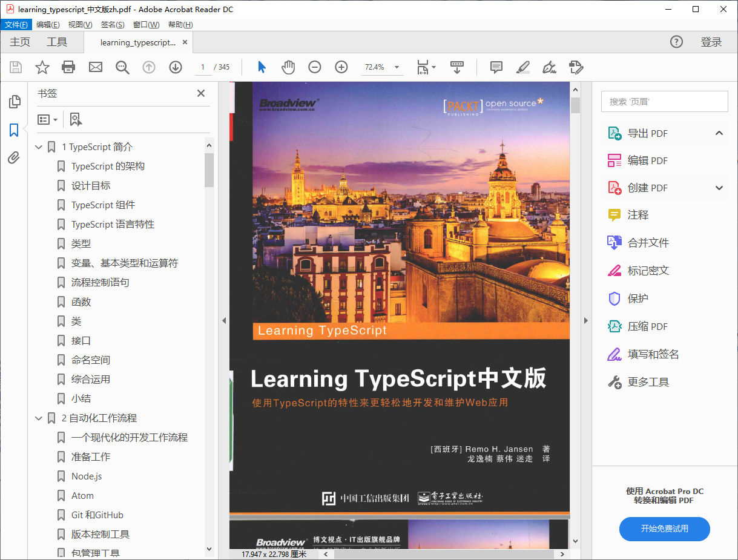Click the page number input field
This screenshot has width=738, height=560.
click(x=203, y=67)
